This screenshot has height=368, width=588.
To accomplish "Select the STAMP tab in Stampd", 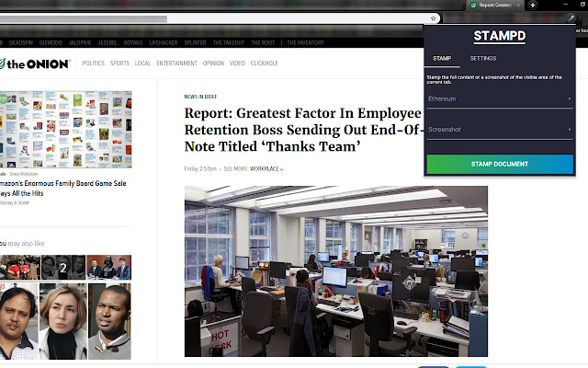I will click(442, 58).
